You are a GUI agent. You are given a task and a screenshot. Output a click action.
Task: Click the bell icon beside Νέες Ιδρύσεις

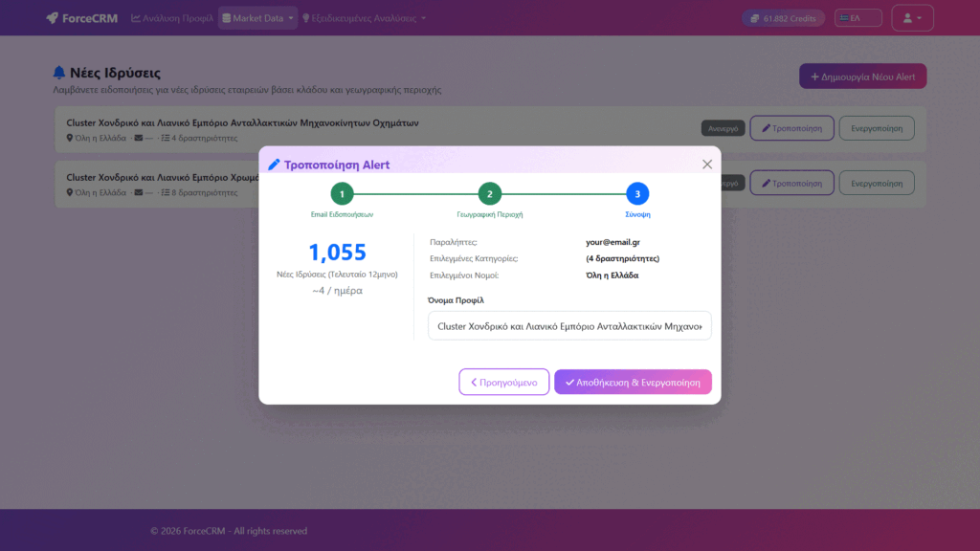pos(59,73)
